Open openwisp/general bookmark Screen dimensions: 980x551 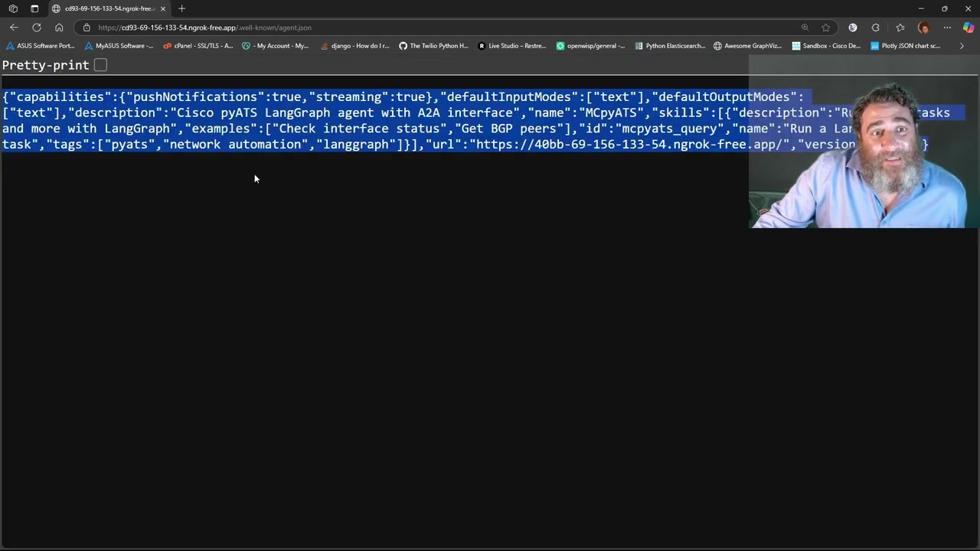point(590,46)
